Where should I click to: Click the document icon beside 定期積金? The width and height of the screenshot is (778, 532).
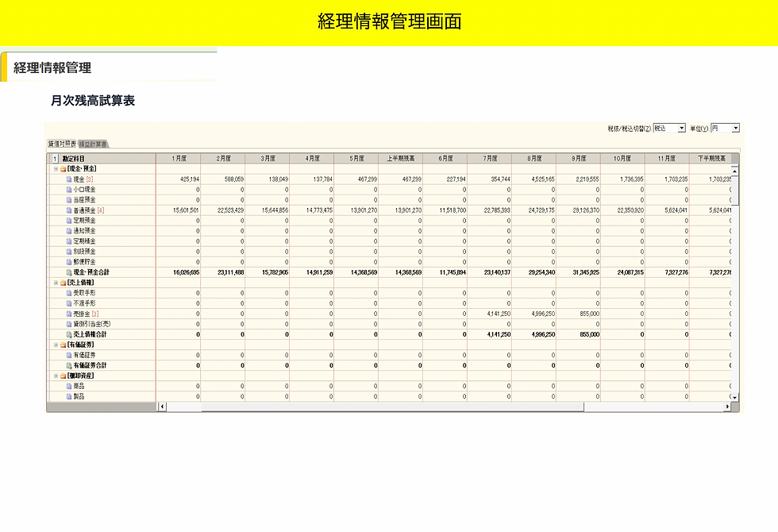point(69,241)
